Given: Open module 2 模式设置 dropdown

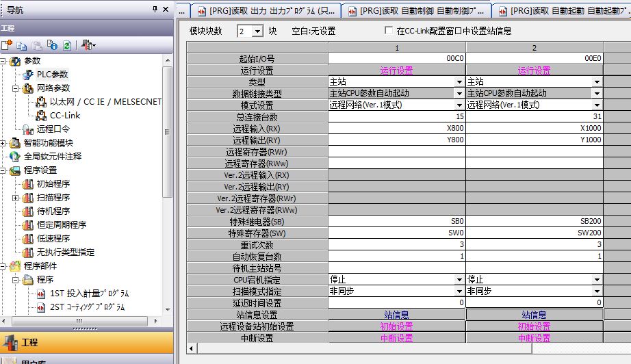Looking at the screenshot, I should point(597,105).
